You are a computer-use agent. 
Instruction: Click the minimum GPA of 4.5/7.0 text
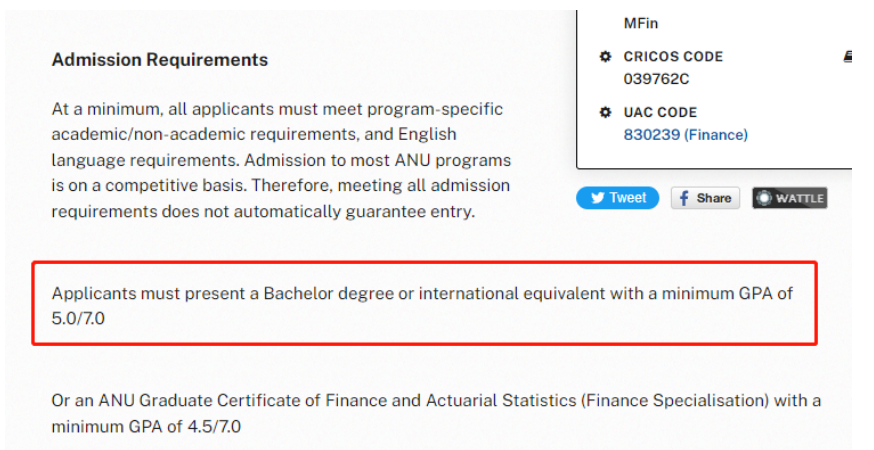point(146,427)
